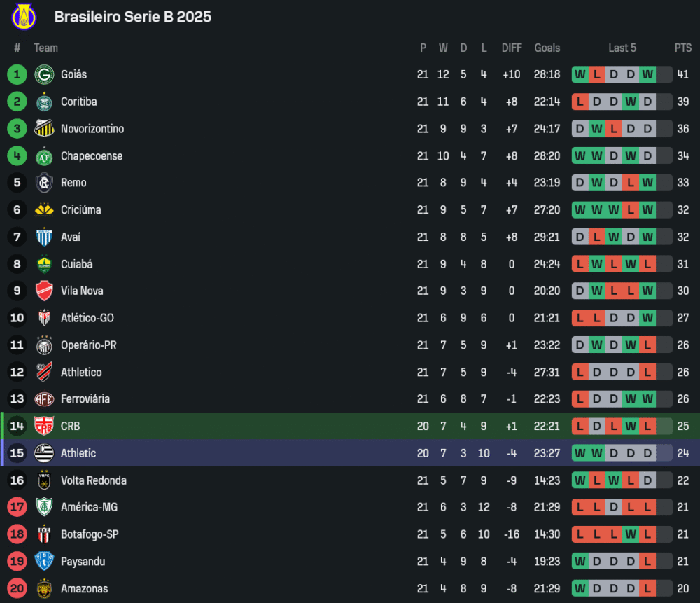Click Goiás's most recent win result badge

(647, 74)
